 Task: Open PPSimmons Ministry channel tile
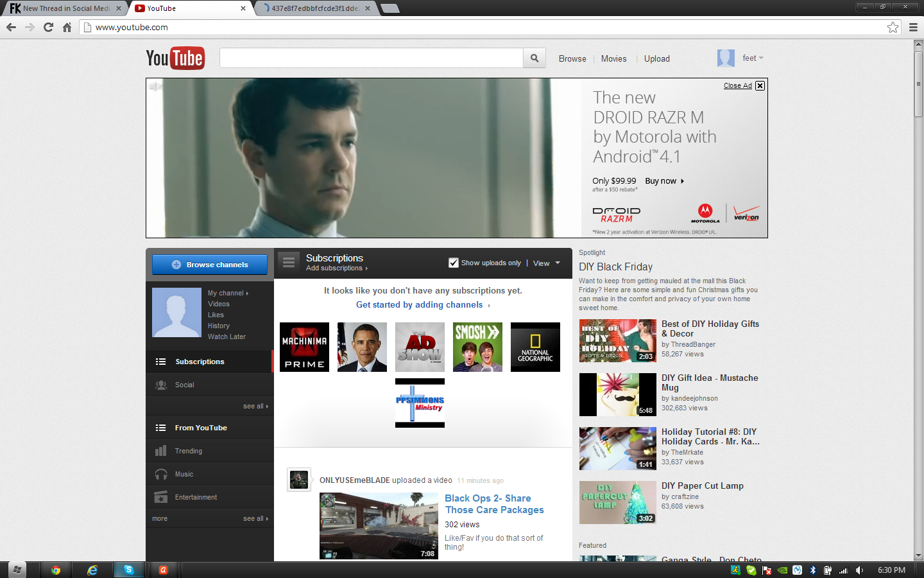420,403
